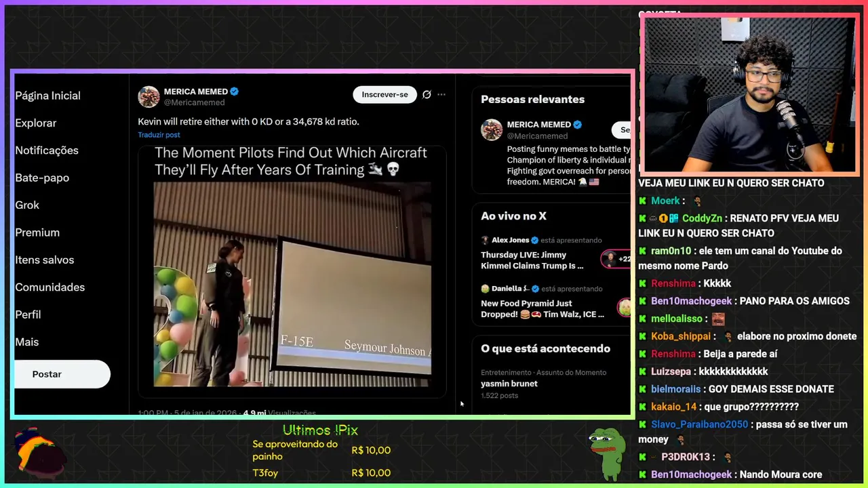Click MERICA MEMED name in Pessoas relevantes

pos(539,125)
